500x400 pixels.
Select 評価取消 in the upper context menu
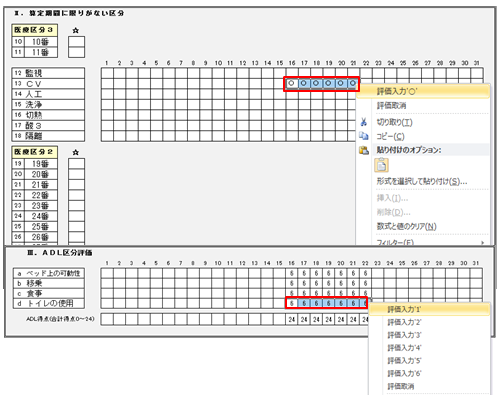pyautogui.click(x=391, y=106)
